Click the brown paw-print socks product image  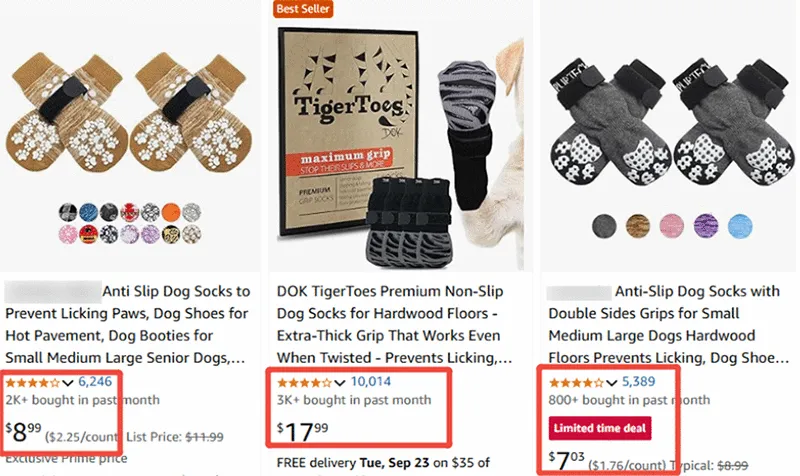(x=128, y=110)
